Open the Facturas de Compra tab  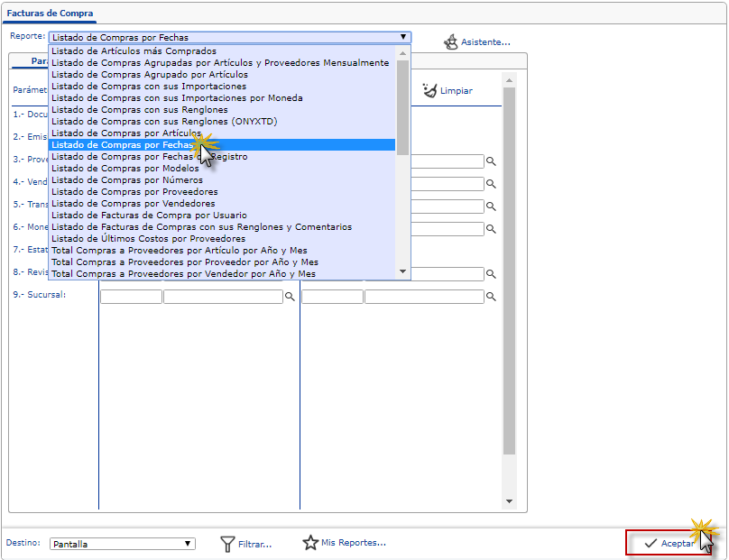tap(50, 14)
